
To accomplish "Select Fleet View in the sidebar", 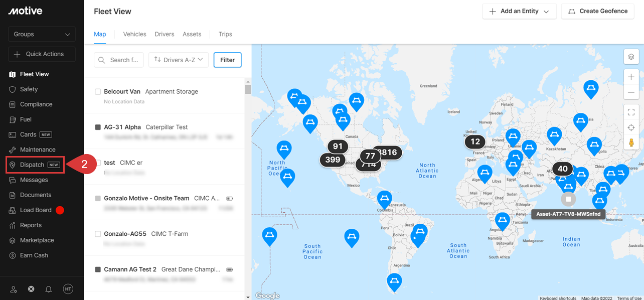I will coord(34,74).
